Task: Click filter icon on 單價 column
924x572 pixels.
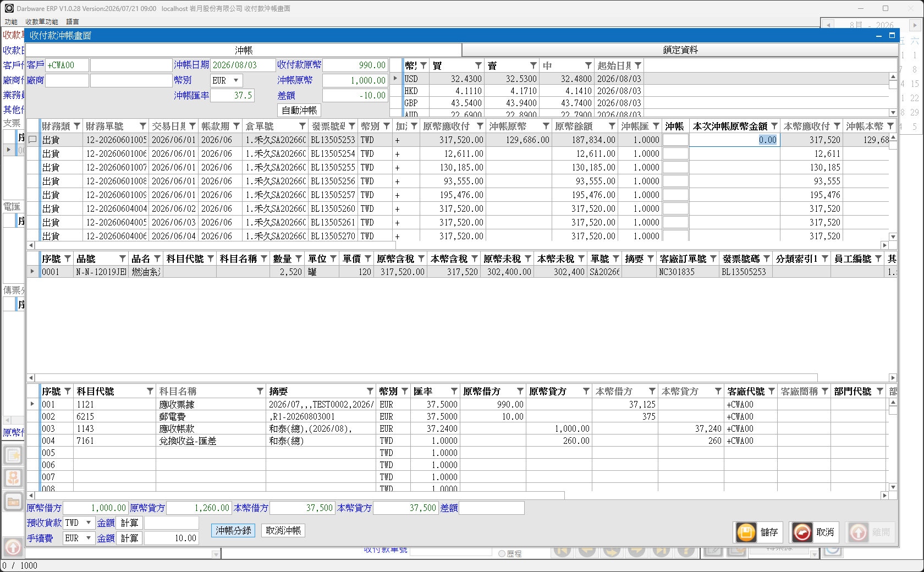Action: 368,258
